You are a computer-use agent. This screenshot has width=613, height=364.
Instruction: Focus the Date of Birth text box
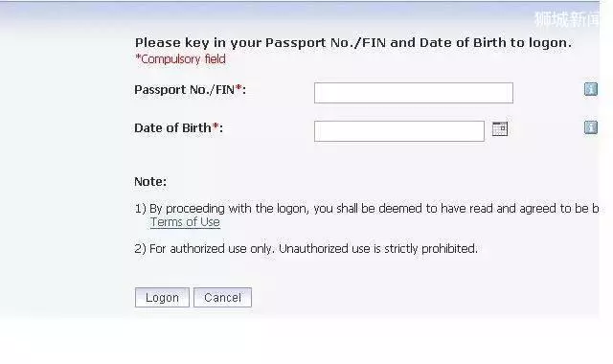tap(399, 131)
